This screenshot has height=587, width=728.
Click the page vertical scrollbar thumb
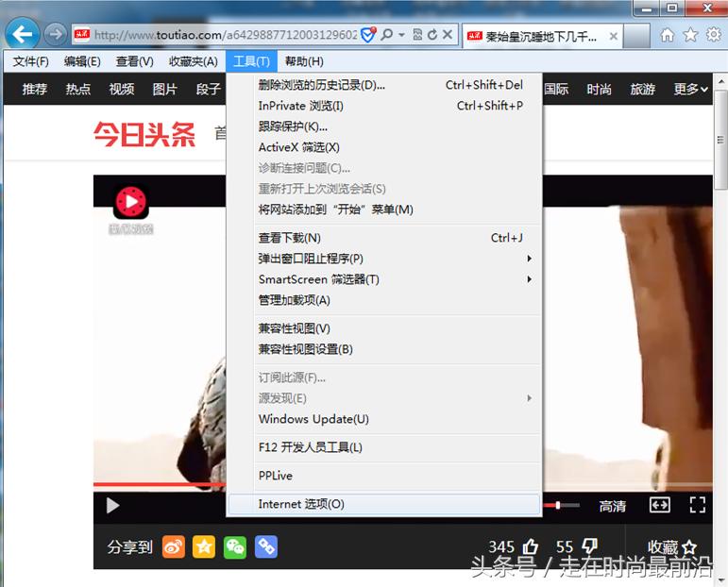(720, 140)
